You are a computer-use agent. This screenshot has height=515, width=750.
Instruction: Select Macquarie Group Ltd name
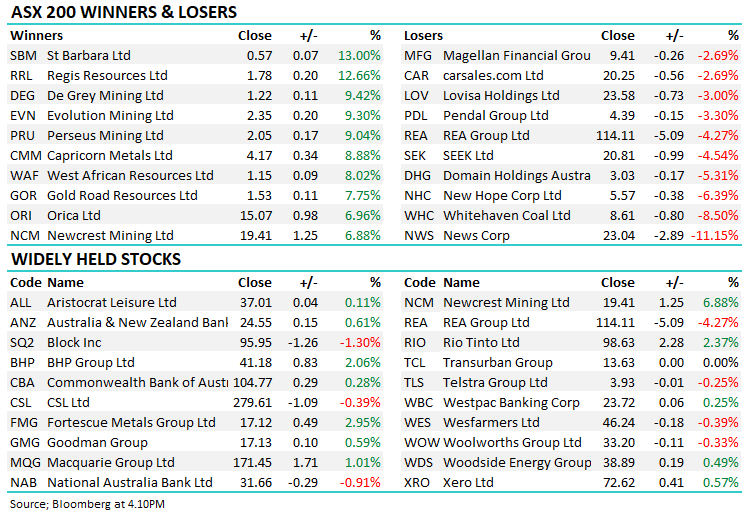111,462
